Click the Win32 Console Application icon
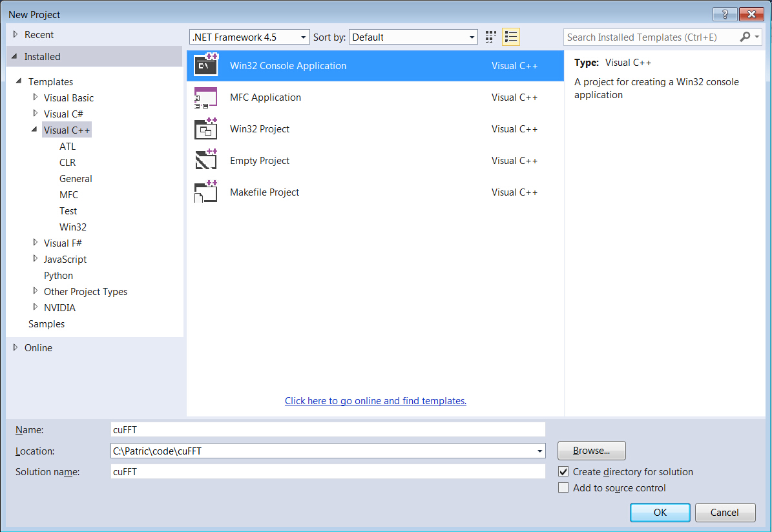This screenshot has height=532, width=772. click(206, 65)
